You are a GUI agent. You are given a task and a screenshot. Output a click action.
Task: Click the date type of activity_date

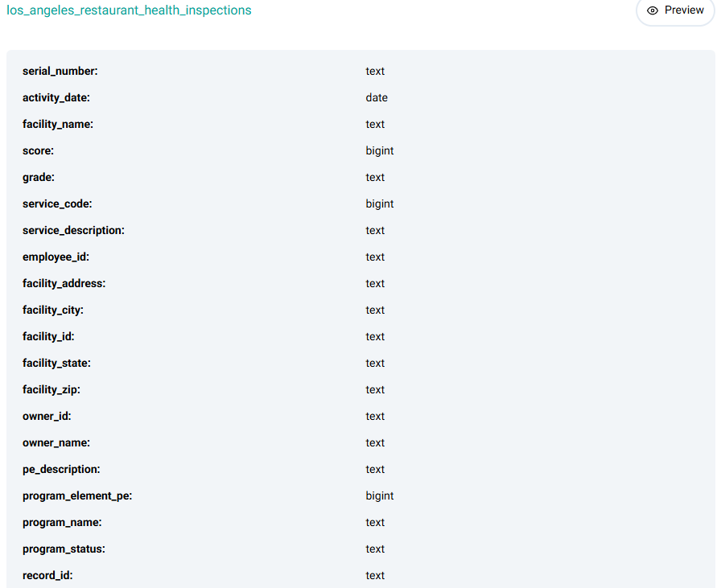click(x=377, y=98)
